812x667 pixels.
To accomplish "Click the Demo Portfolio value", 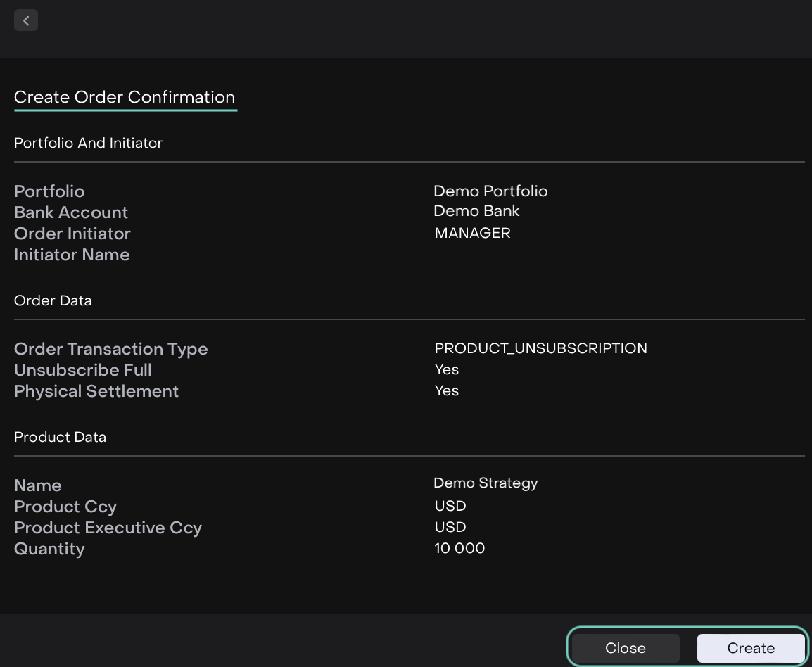I will (x=490, y=191).
